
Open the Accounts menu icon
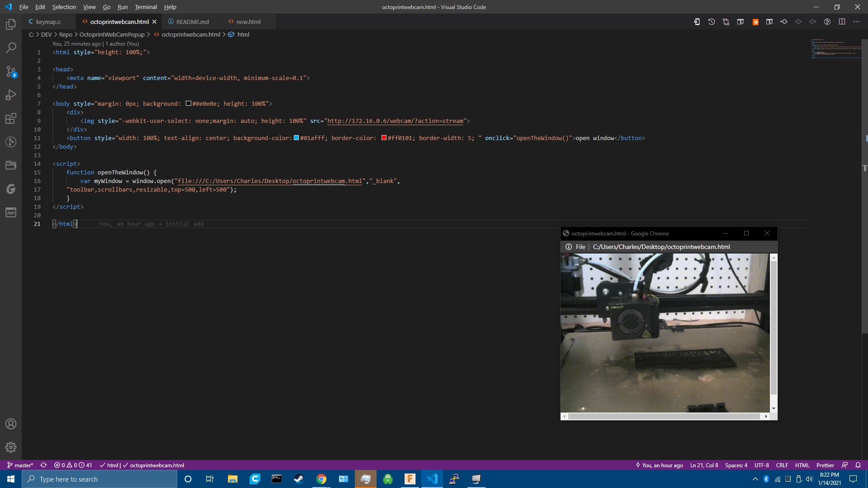click(x=11, y=424)
